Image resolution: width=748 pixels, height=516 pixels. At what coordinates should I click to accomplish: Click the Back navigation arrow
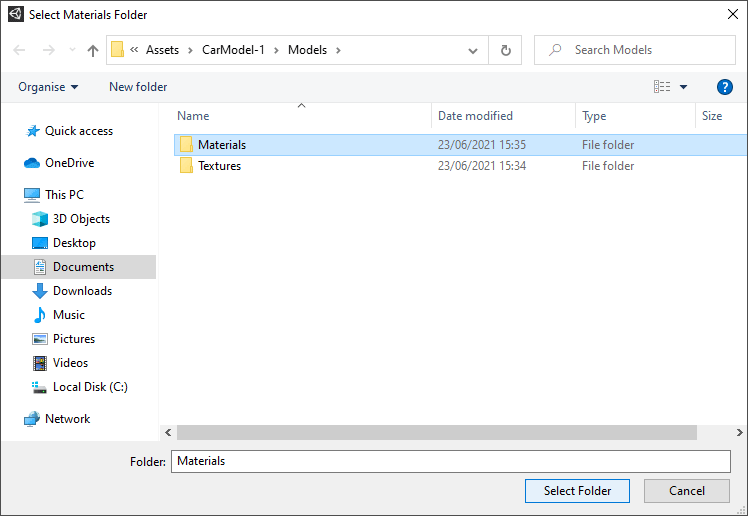[20, 50]
